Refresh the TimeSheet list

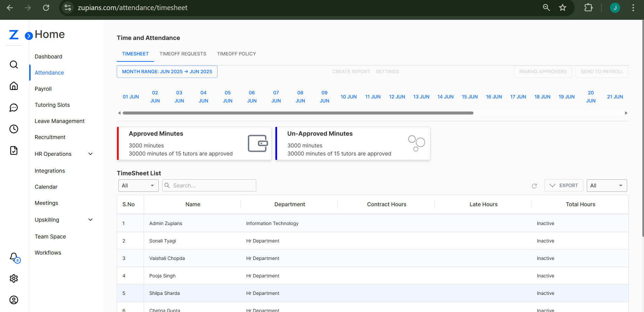tap(534, 186)
